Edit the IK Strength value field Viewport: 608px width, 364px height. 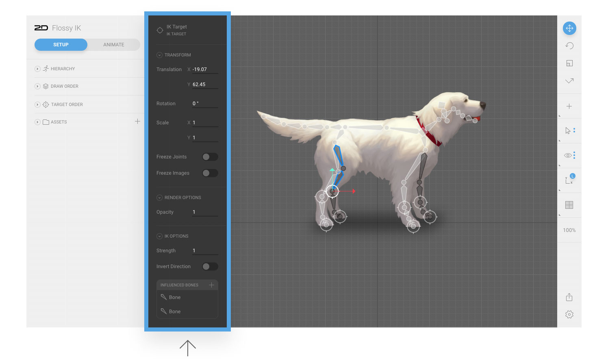pyautogui.click(x=205, y=251)
